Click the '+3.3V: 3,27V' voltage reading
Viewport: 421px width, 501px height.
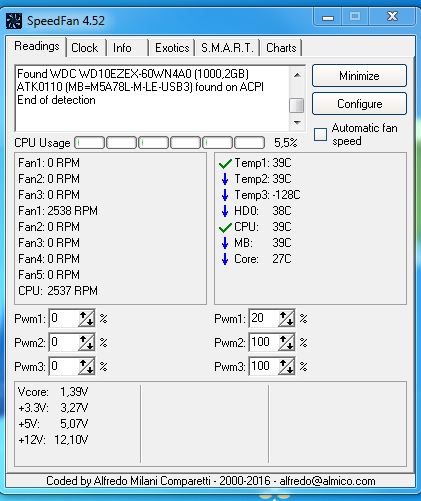[x=53, y=408]
